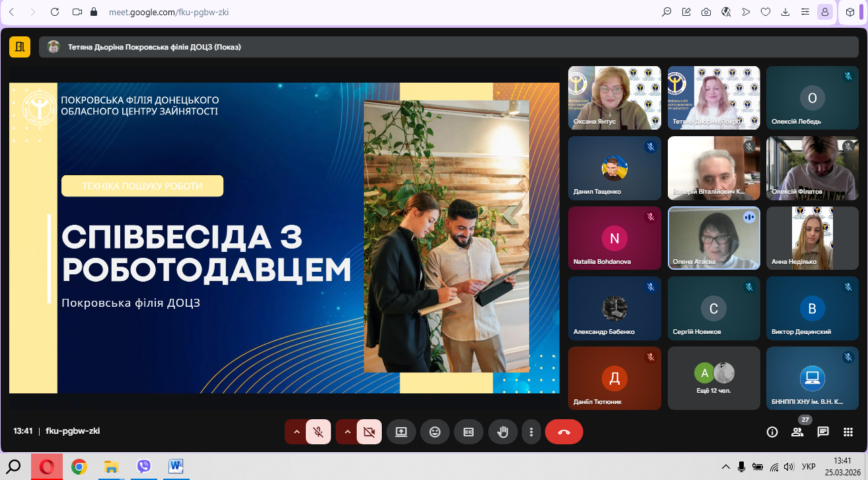Expand video settings arrow next to camera
This screenshot has height=480, width=868.
pos(347,432)
